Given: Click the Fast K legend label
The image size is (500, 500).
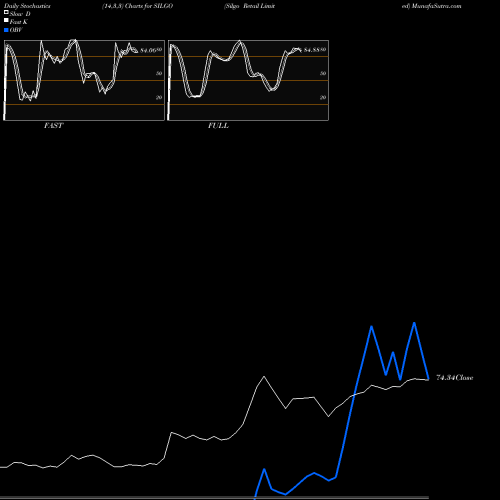Looking at the screenshot, I should 19,22.
